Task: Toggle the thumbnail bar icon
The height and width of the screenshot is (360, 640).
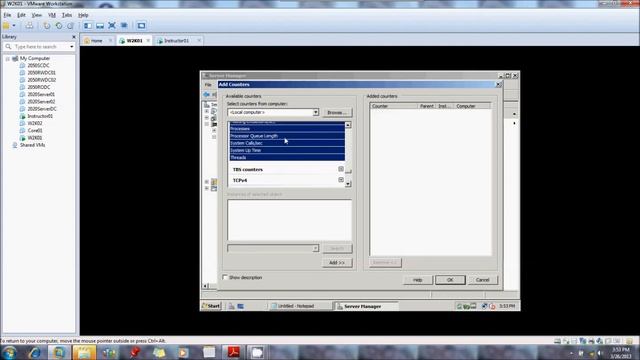Action: coord(100,26)
